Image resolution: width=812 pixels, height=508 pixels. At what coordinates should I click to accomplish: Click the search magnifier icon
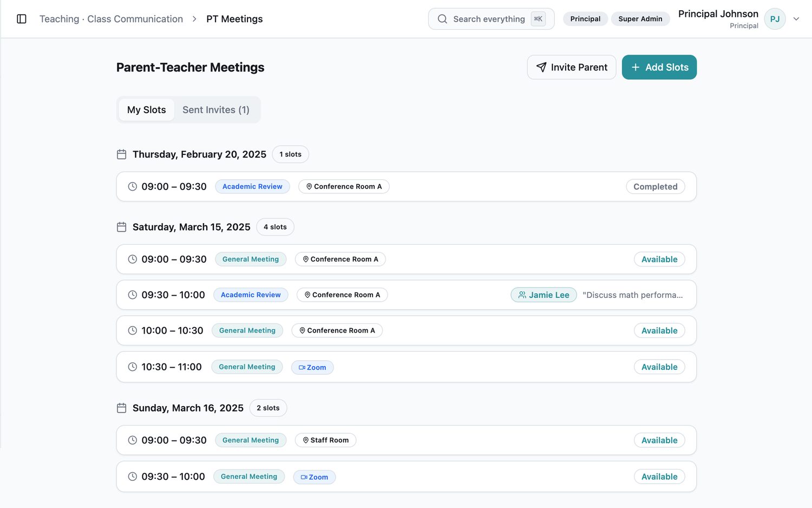(x=442, y=19)
